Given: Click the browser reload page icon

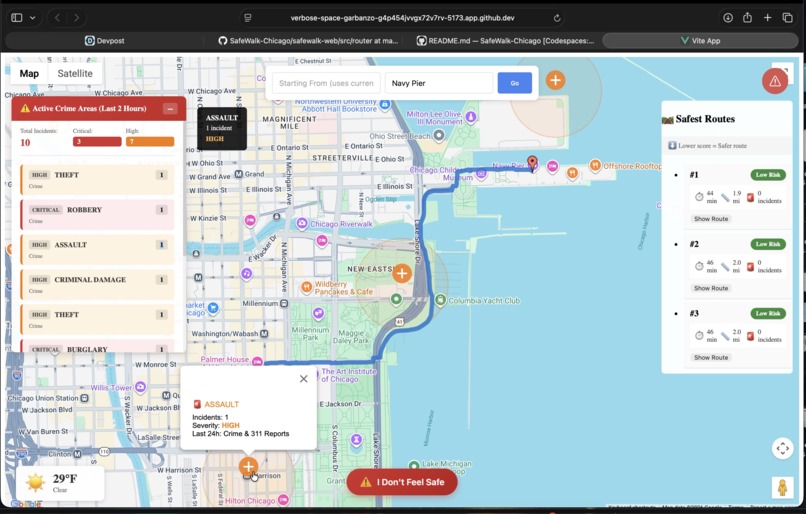Looking at the screenshot, I should click(557, 18).
